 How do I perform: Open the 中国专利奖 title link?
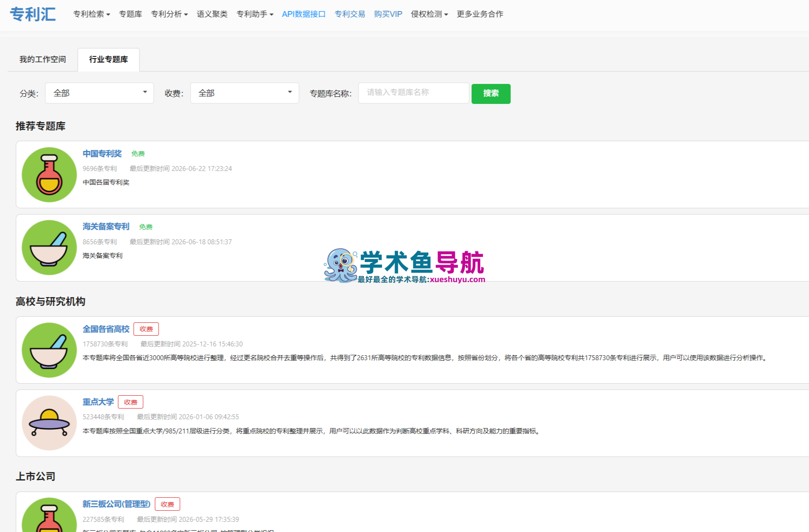pyautogui.click(x=102, y=154)
